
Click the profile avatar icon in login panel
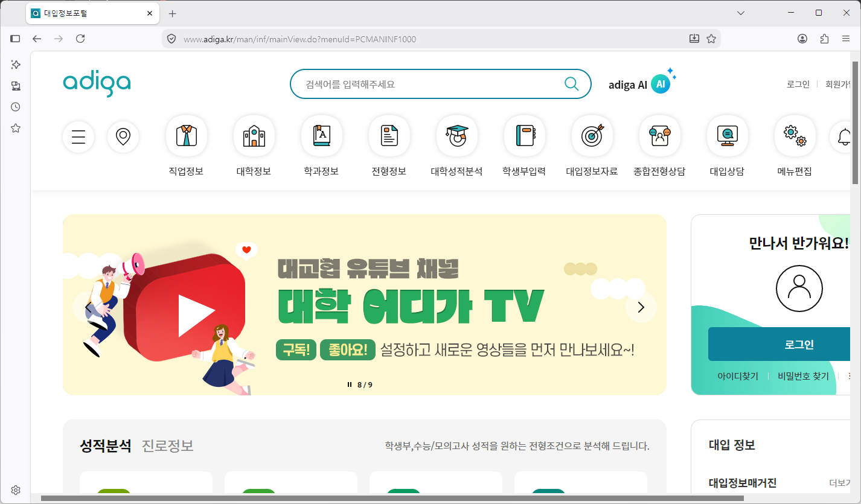click(799, 289)
